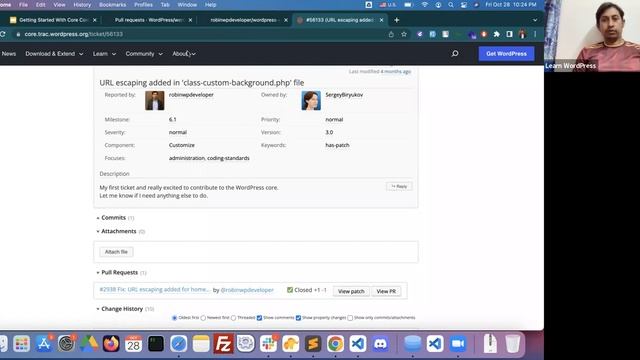
Task: Click the View PR button
Action: (386, 291)
